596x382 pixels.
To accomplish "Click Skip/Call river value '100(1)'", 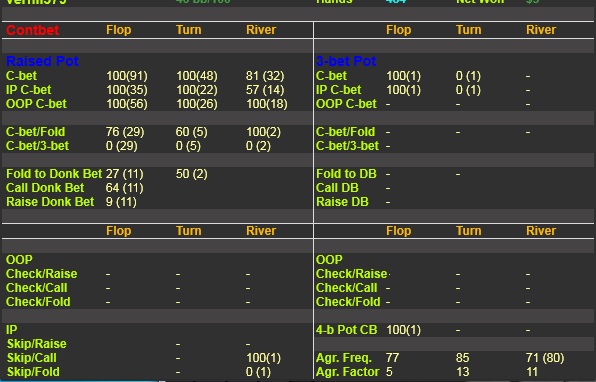I will point(263,358).
